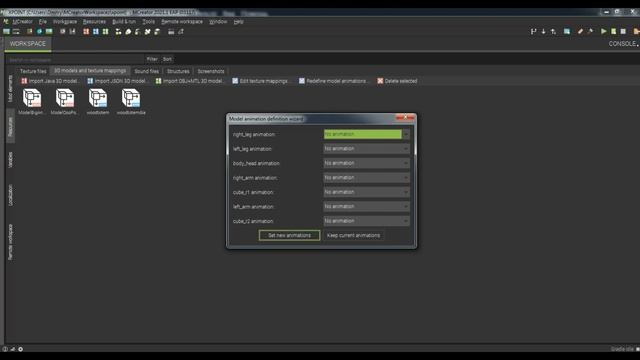640x360 pixels.
Task: Click the git branch icon in right toolbar
Action: [533, 31]
